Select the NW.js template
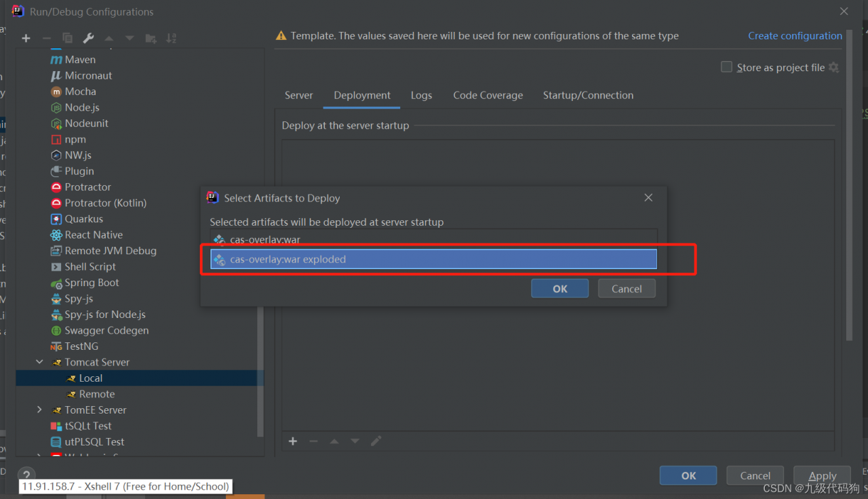Viewport: 868px width, 499px height. tap(78, 155)
